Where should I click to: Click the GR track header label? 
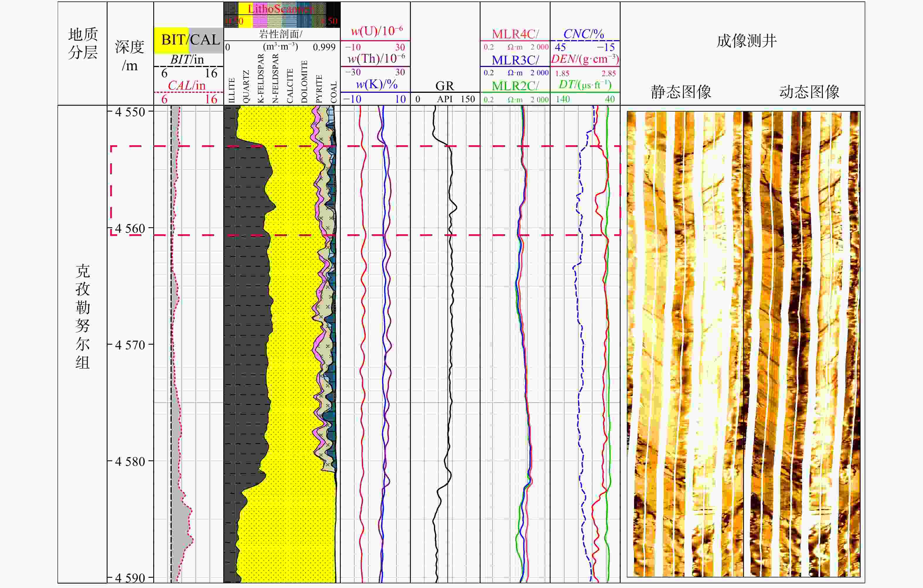click(445, 86)
